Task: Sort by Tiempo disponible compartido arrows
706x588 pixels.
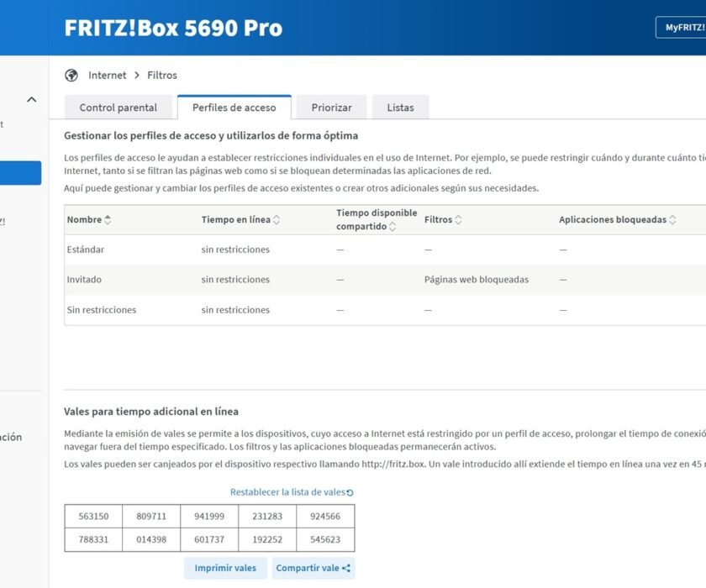Action: click(393, 227)
